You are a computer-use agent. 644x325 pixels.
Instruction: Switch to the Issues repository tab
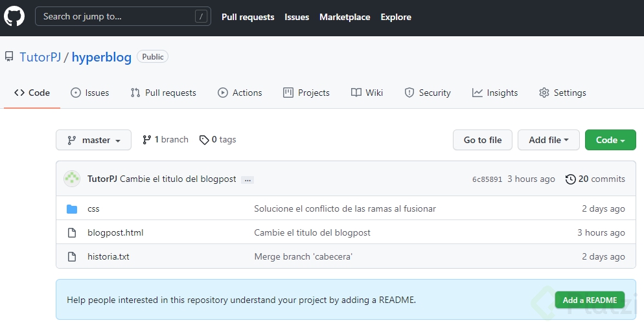click(90, 93)
